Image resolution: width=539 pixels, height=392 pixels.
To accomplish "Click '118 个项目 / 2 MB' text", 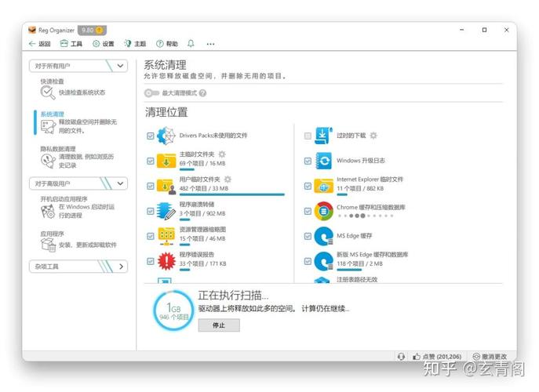I will point(359,263).
